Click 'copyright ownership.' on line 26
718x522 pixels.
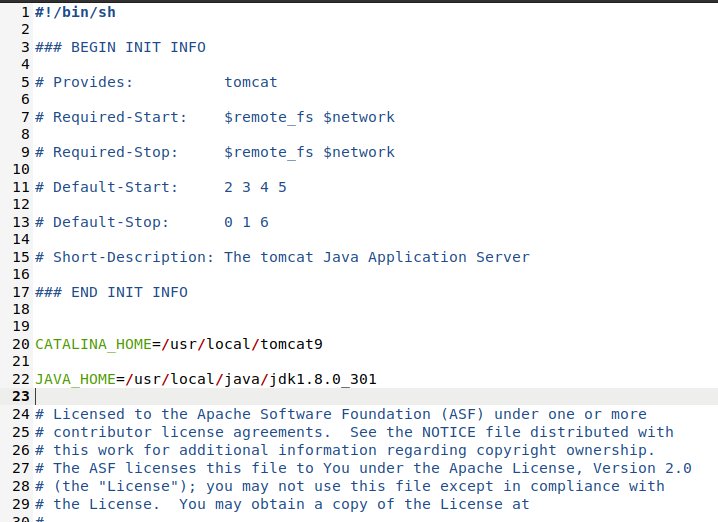[x=565, y=450]
